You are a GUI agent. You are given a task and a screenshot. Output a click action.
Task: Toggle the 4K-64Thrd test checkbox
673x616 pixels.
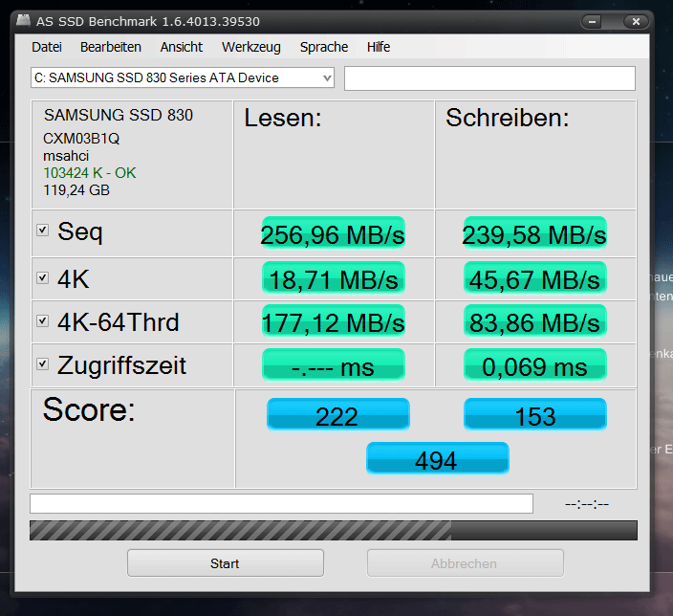[42, 320]
